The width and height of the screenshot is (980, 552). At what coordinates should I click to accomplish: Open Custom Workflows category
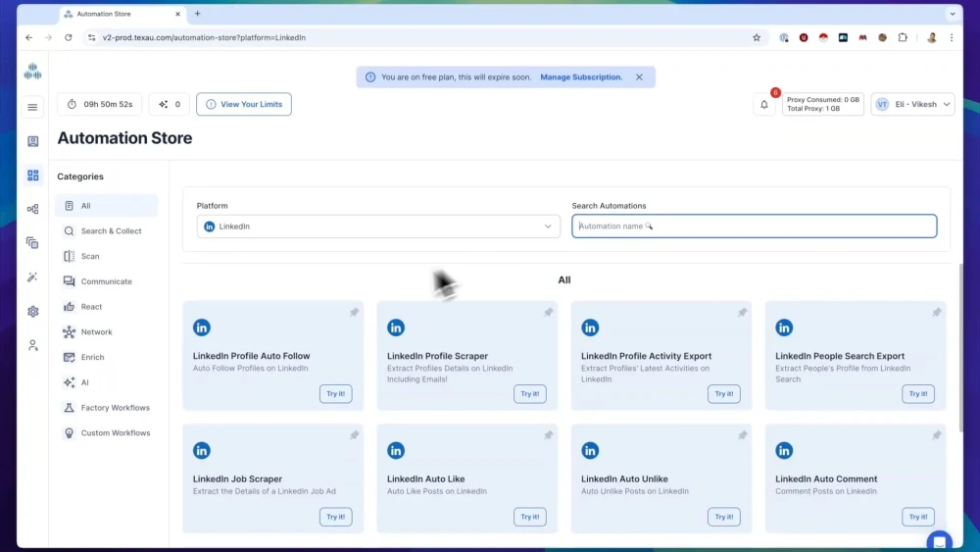point(106,432)
